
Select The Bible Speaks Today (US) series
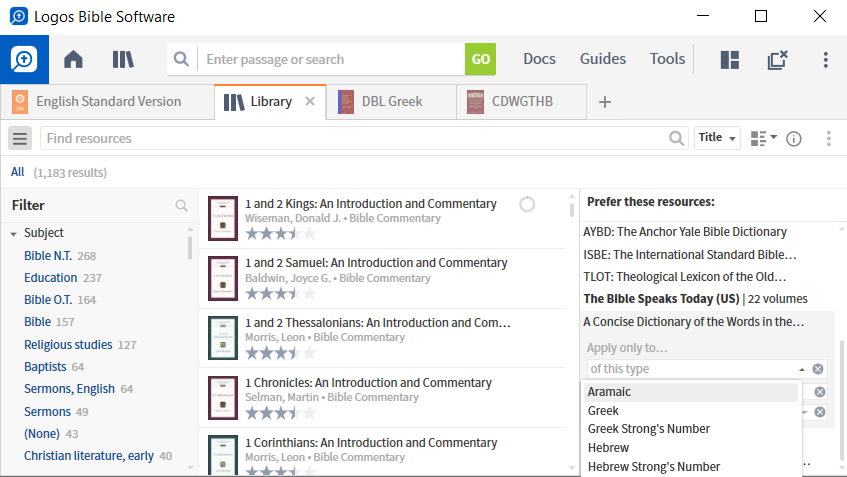click(x=695, y=299)
